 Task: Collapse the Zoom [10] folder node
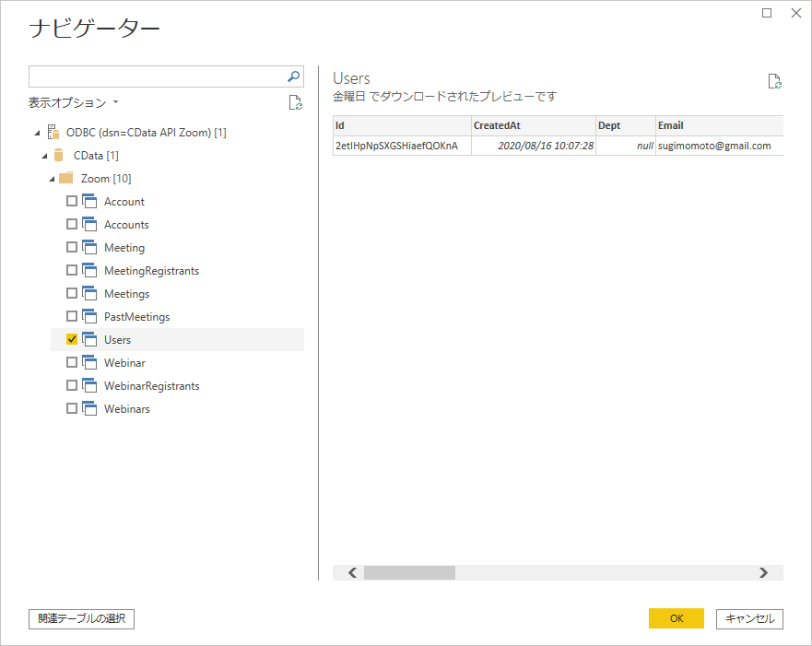tap(52, 179)
